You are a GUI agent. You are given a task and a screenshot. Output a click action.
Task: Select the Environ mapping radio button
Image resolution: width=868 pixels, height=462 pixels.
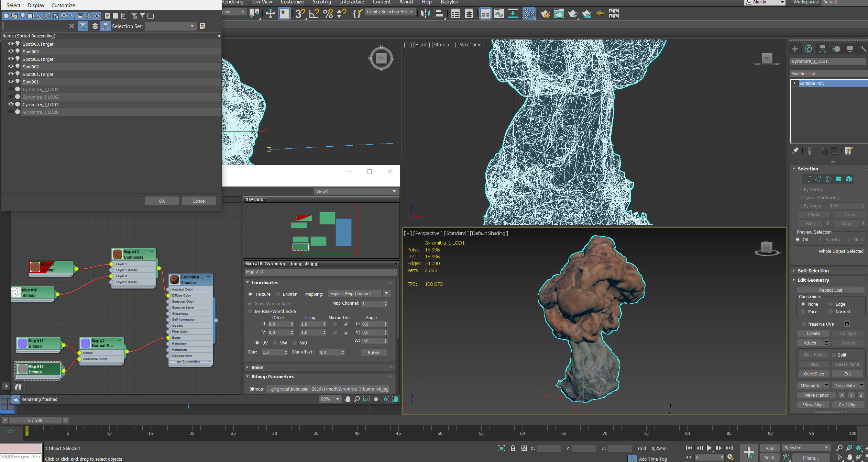point(278,294)
